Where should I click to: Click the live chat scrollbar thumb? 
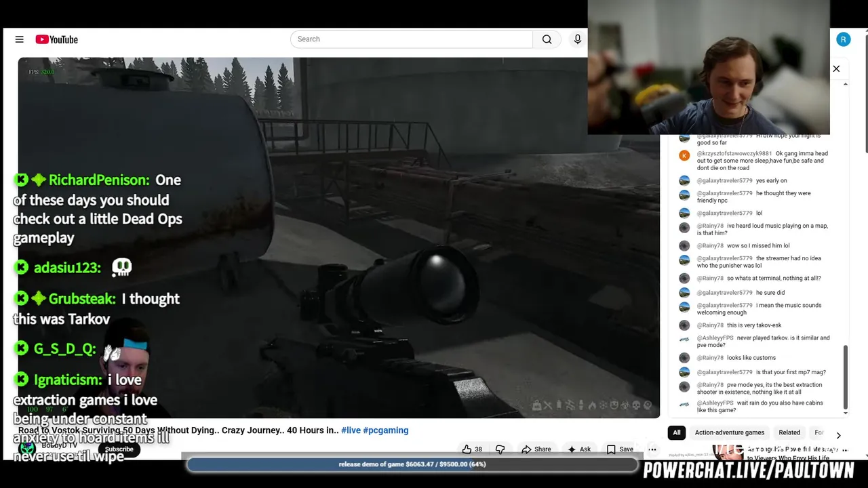845,376
